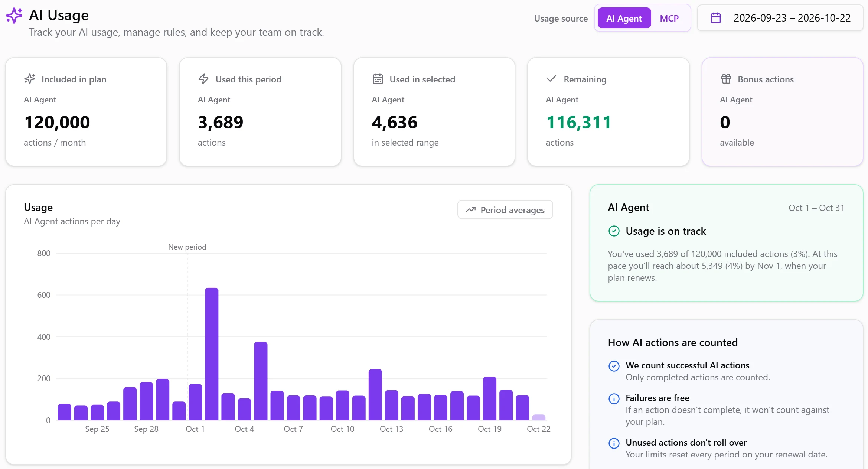Click the check icon beside We count successful AI actions

tap(614, 366)
